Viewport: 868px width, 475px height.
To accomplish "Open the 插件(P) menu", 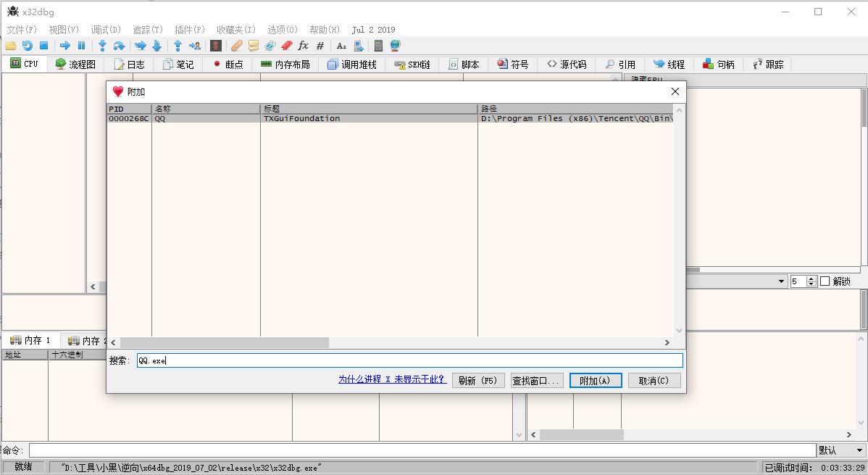I will click(188, 30).
